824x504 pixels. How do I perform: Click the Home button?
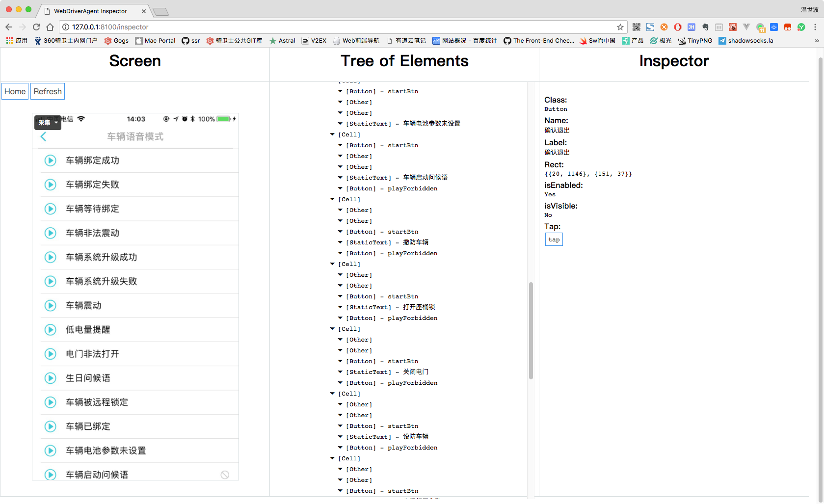point(15,91)
